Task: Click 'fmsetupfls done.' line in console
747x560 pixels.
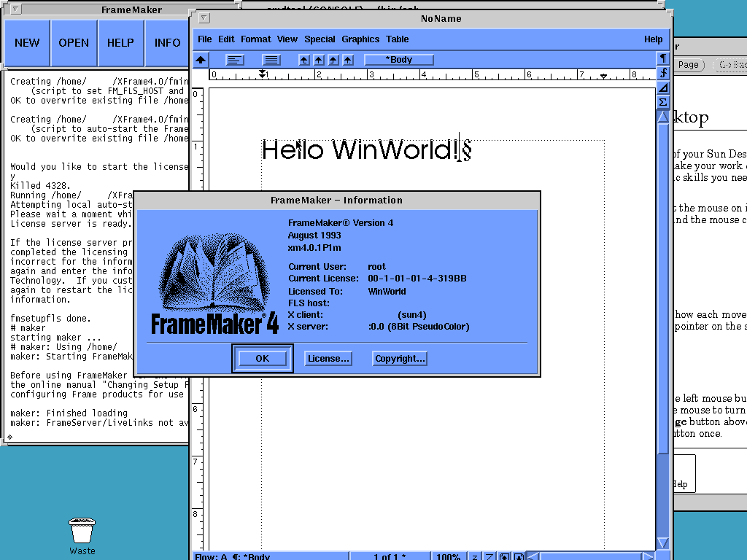Action: [50, 318]
